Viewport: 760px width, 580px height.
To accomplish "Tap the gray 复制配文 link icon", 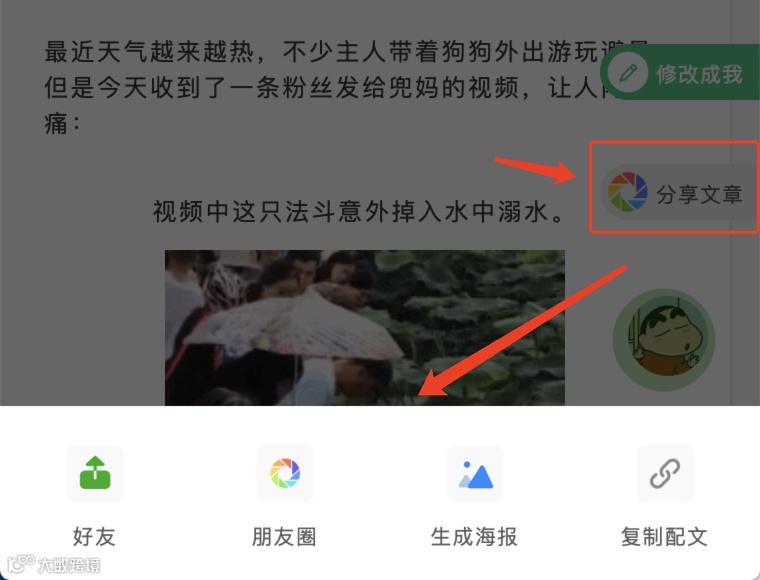I will pyautogui.click(x=665, y=473).
